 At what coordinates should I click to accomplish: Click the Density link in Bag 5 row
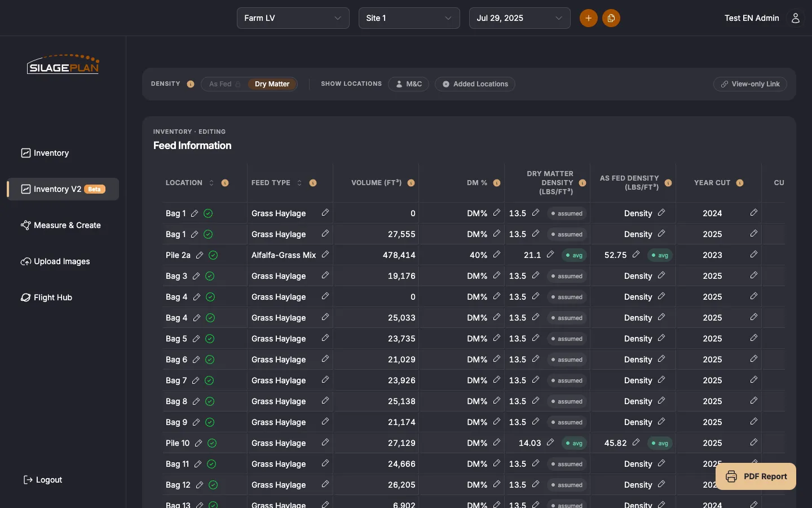(638, 339)
